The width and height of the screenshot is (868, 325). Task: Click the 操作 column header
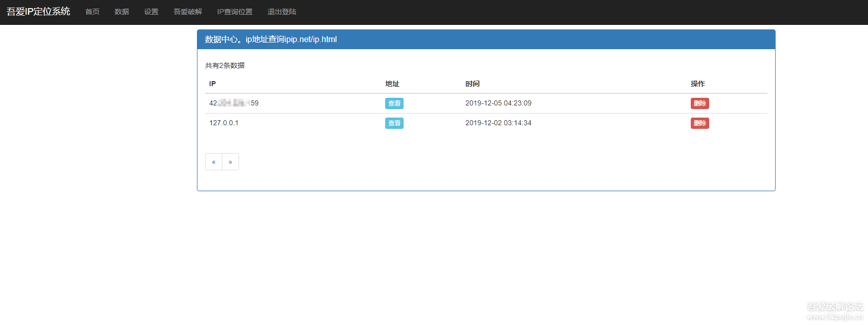(x=697, y=84)
